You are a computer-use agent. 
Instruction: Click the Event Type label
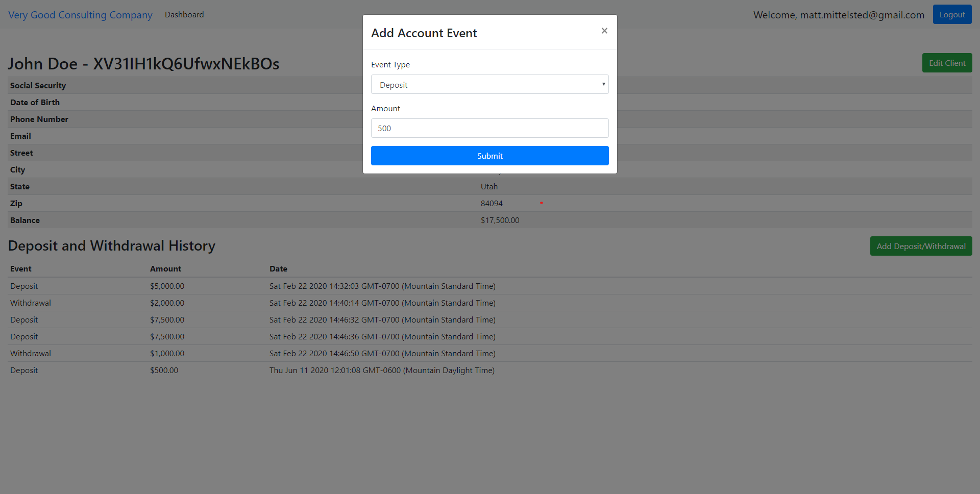[390, 64]
